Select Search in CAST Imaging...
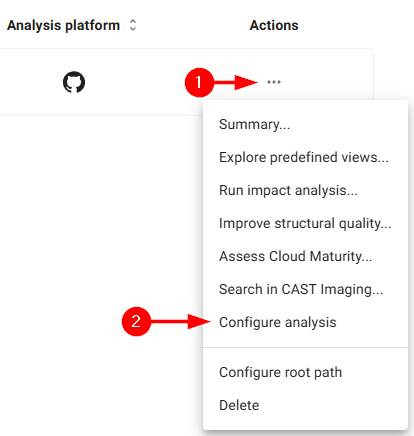The image size is (414, 436). pos(301,289)
